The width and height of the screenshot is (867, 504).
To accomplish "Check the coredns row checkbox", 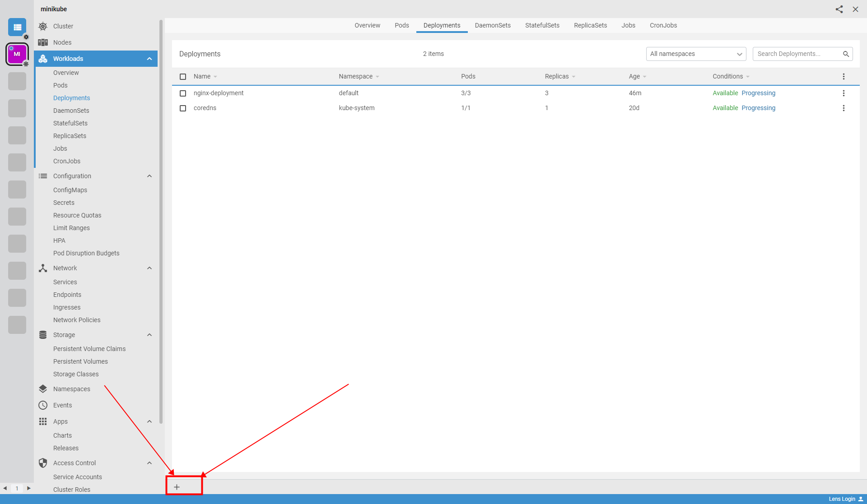I will (x=183, y=108).
